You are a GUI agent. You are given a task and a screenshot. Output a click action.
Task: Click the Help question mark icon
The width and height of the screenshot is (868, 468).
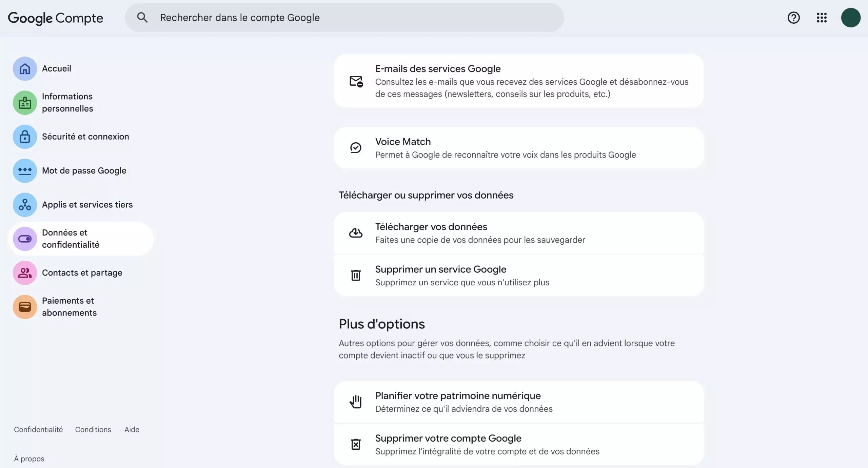(x=793, y=18)
